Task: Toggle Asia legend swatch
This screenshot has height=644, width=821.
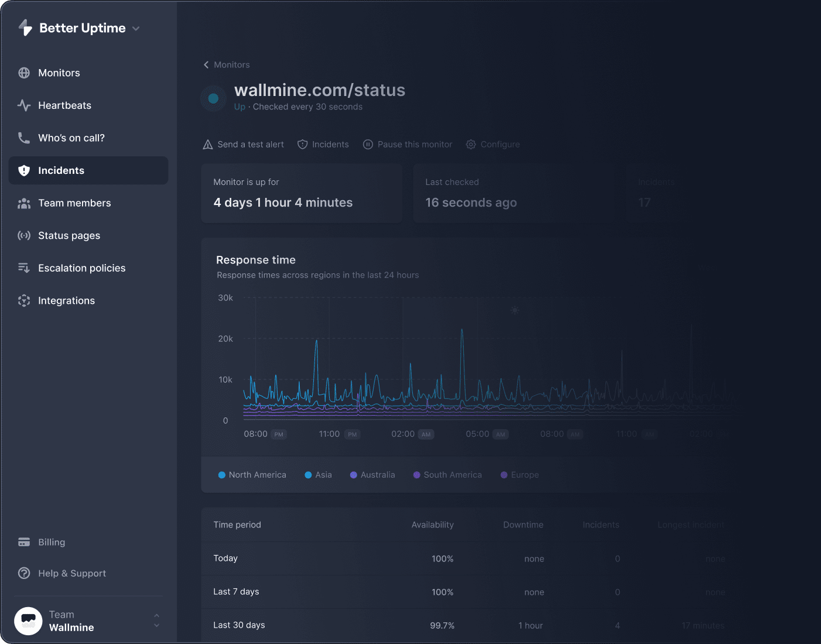Action: 308,475
